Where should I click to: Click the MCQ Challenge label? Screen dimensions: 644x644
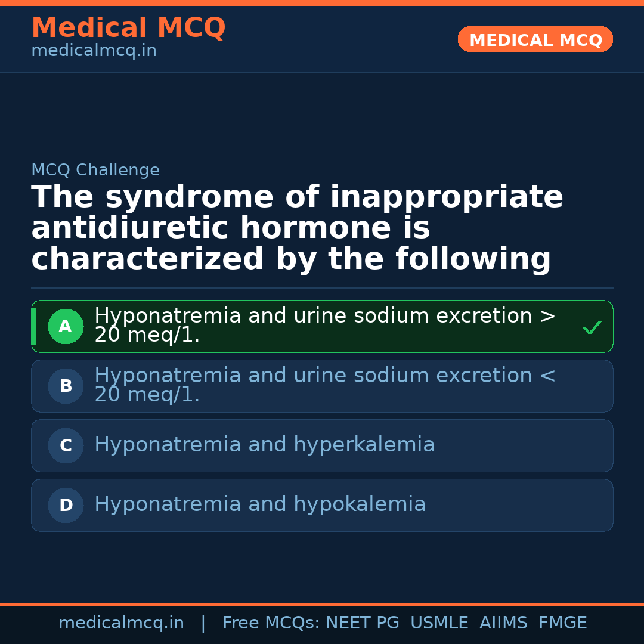point(95,171)
